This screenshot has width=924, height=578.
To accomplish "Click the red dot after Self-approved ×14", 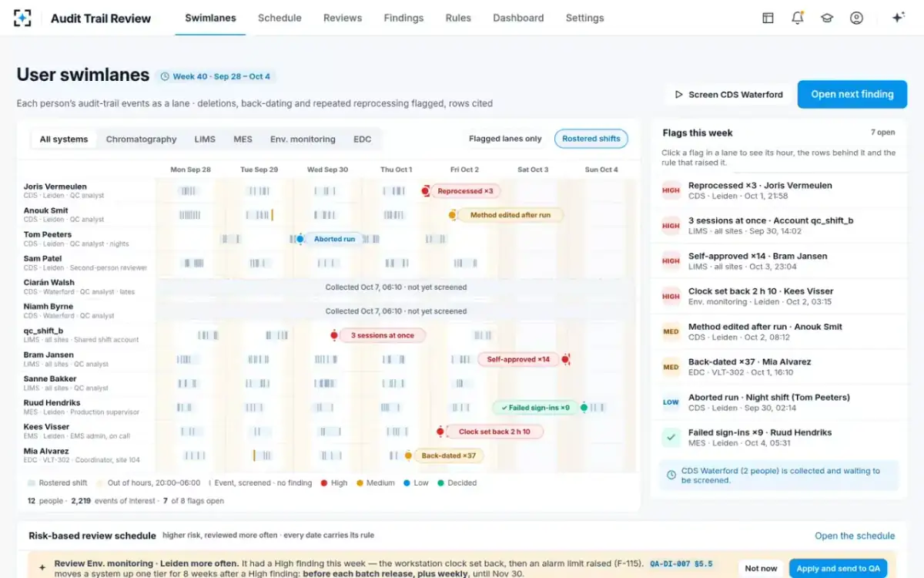I will [565, 359].
